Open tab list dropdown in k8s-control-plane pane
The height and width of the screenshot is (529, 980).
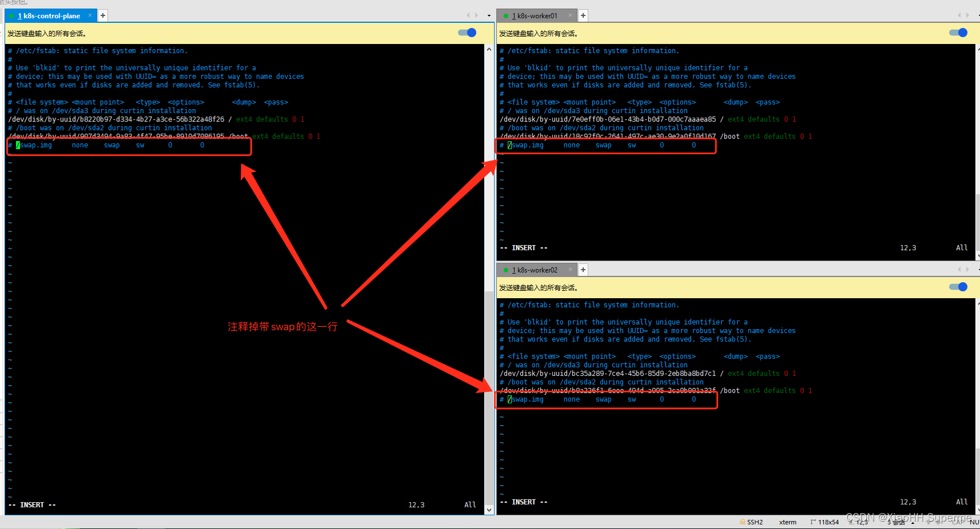489,15
